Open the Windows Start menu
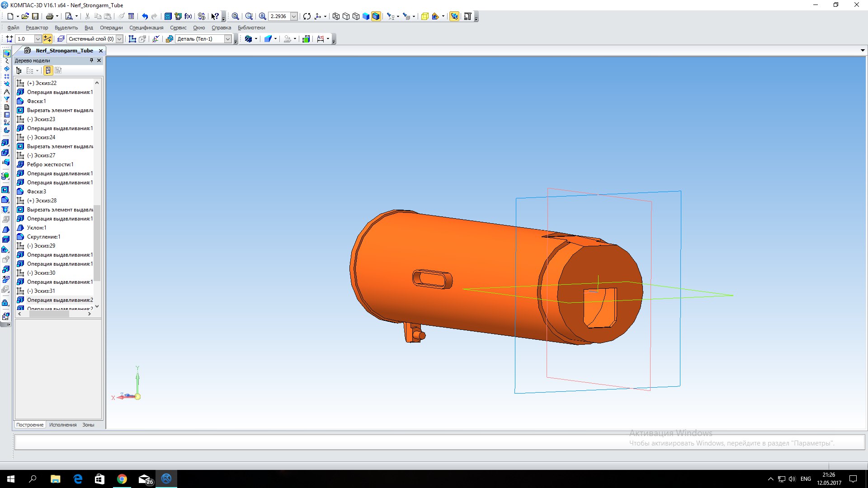 coord(11,479)
